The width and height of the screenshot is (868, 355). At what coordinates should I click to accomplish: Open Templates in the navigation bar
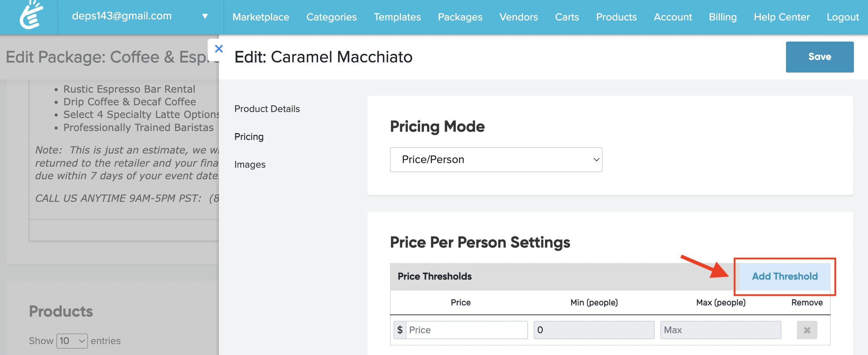click(397, 17)
